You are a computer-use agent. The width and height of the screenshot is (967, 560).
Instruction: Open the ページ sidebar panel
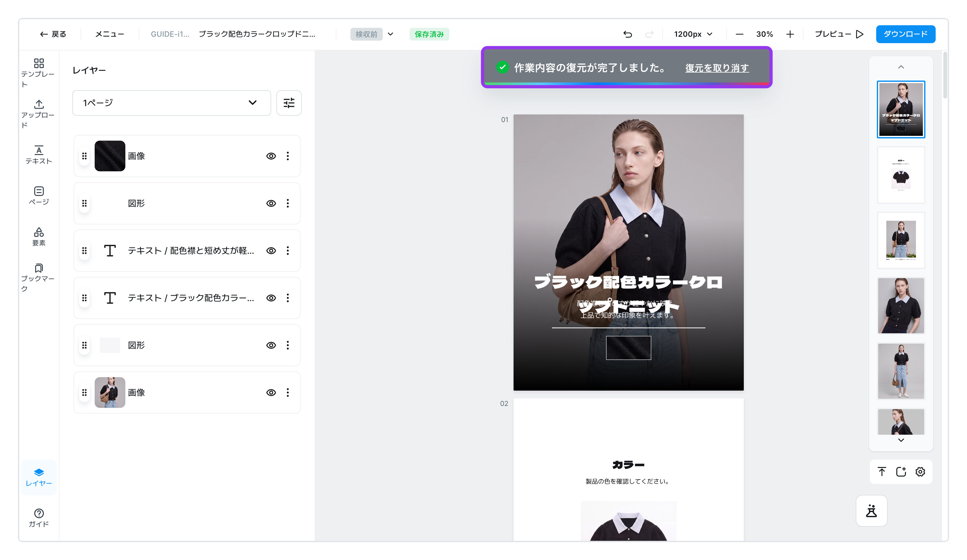pyautogui.click(x=39, y=196)
